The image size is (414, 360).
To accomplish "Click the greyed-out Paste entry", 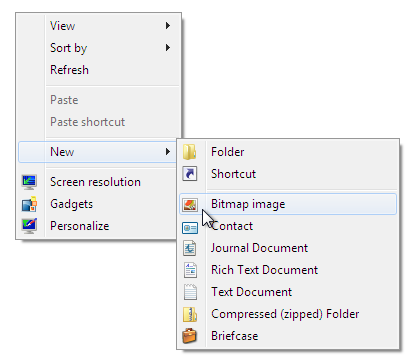I will click(x=98, y=100).
